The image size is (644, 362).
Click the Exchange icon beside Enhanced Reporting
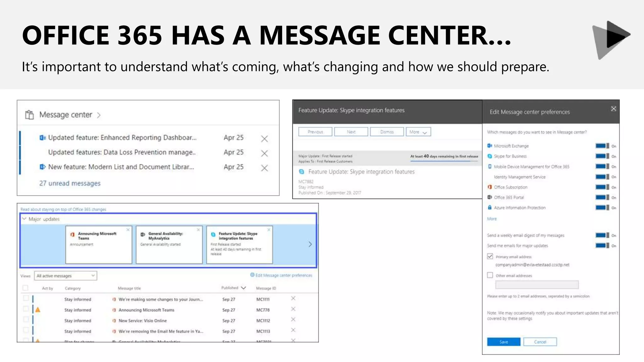point(42,138)
